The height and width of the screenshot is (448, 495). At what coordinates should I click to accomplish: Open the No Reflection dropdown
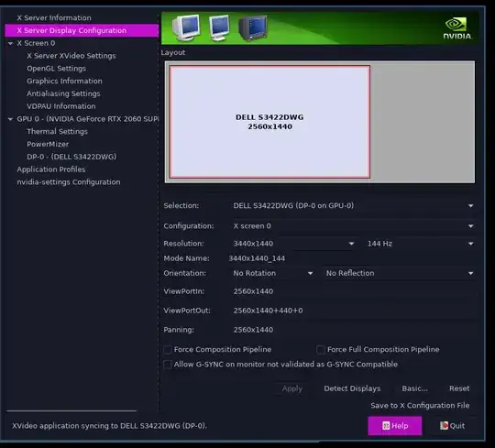coord(399,273)
